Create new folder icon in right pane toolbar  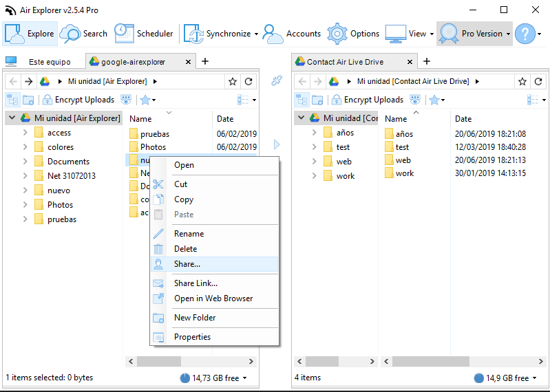(x=317, y=100)
